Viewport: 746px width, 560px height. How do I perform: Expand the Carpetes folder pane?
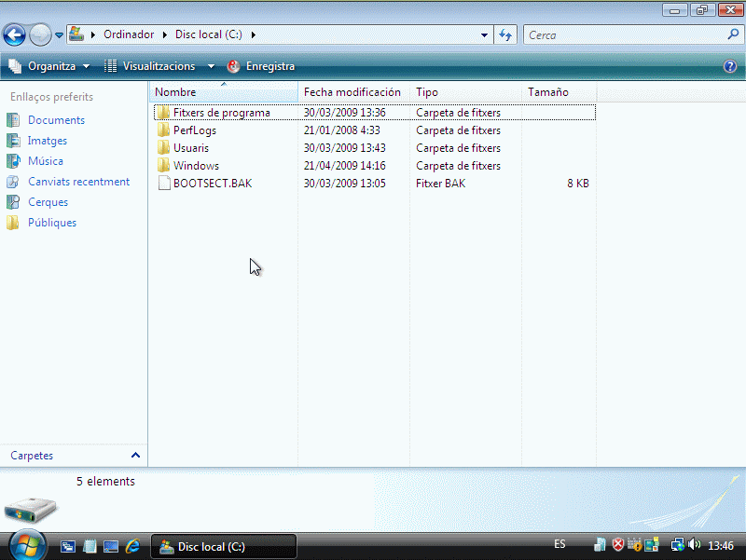[x=135, y=456]
